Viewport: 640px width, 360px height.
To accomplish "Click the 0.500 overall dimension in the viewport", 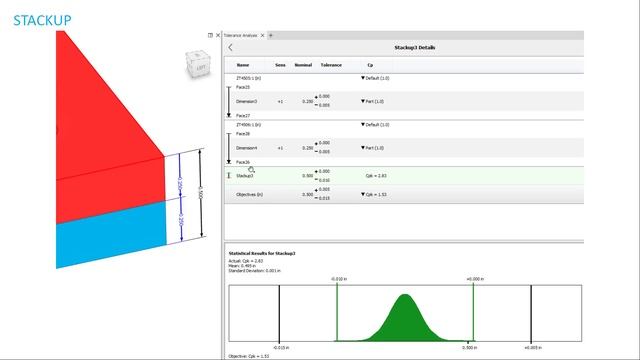I will 200,193.
